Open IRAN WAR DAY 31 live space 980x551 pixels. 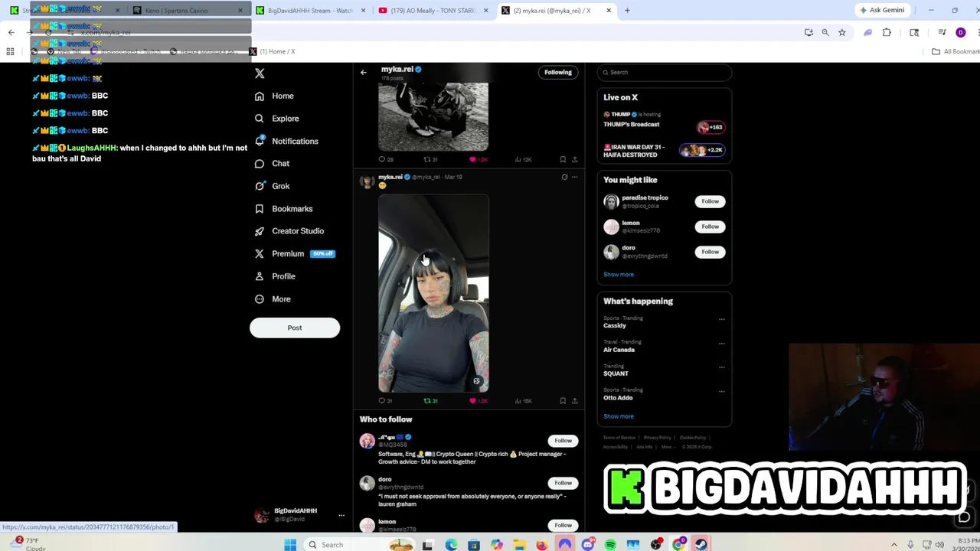664,150
